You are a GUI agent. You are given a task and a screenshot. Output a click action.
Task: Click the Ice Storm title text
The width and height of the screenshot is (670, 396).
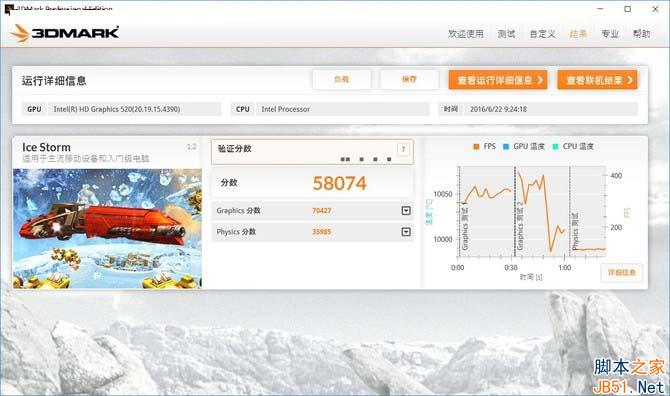tap(46, 147)
